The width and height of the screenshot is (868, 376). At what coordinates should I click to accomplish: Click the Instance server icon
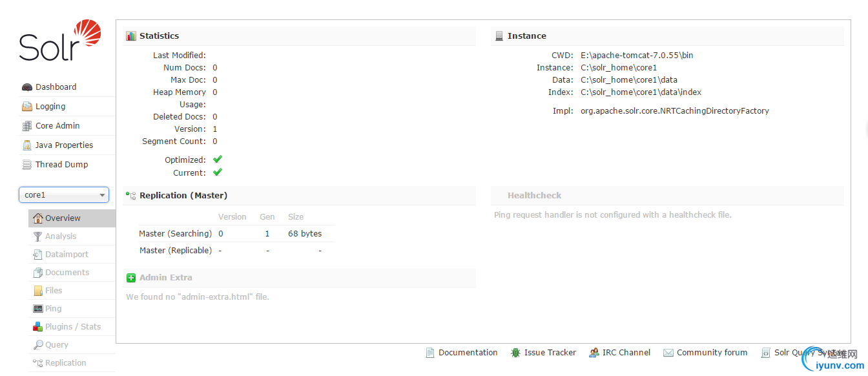click(499, 36)
